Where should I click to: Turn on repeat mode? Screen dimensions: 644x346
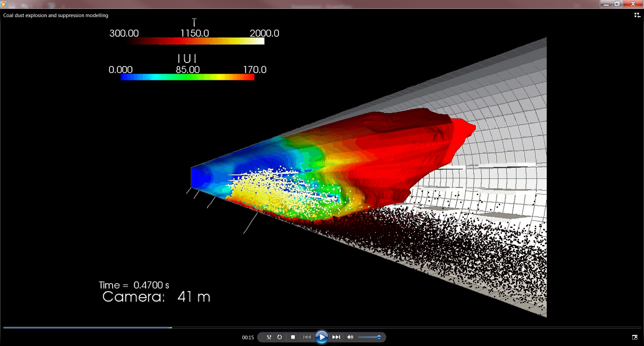[279, 337]
